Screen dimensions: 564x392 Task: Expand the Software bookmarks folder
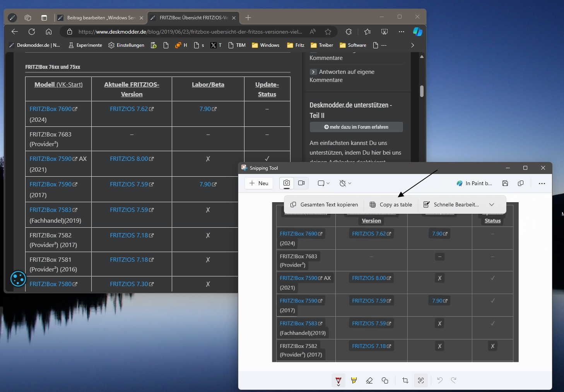(x=353, y=45)
